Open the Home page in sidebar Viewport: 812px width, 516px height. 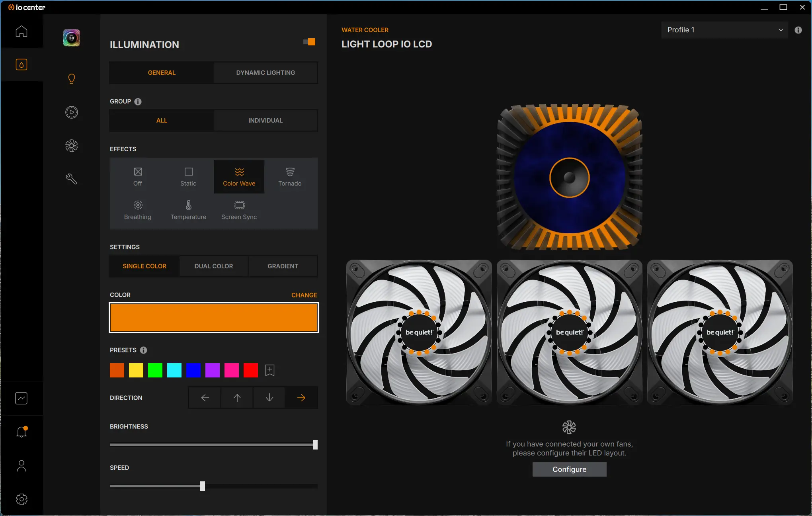click(21, 31)
